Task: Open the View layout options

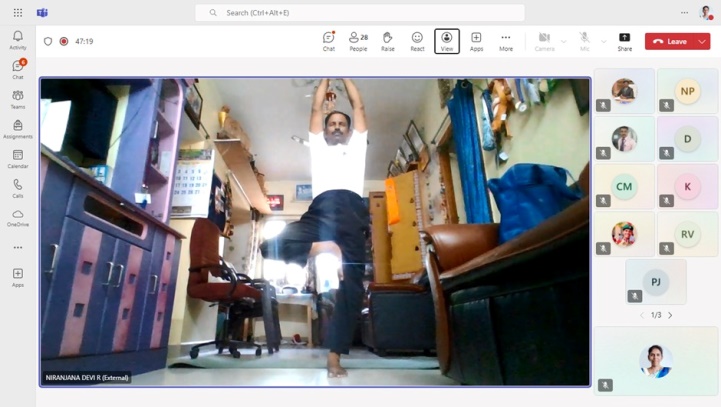Action: pos(447,41)
